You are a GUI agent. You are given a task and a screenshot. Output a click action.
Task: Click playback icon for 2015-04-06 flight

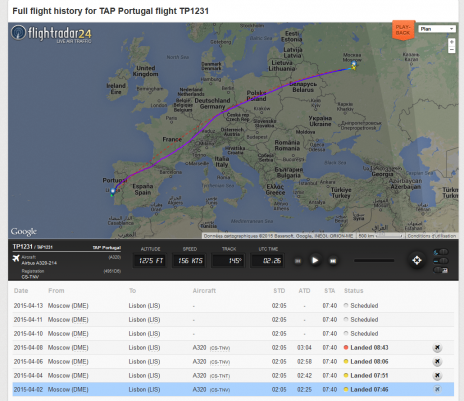(437, 362)
